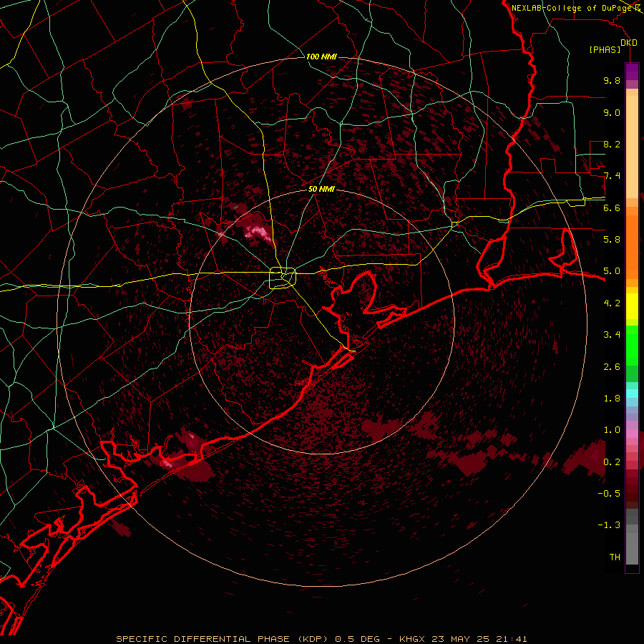This screenshot has width=644, height=644.
Task: Click the 7.4 scale value
Action: click(612, 176)
